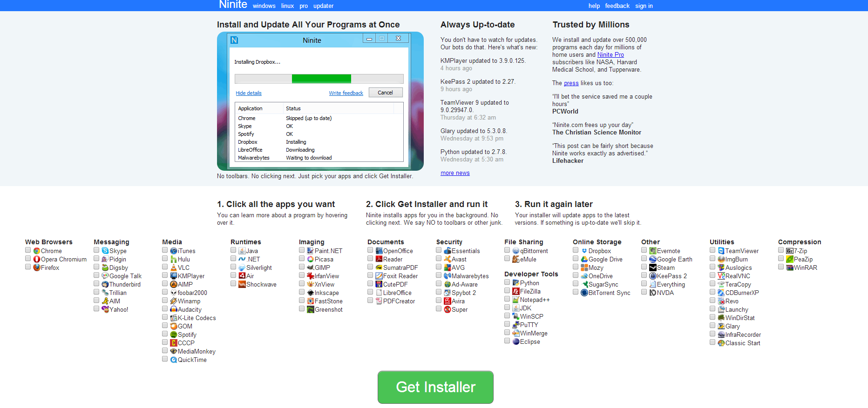Open the windows nav link
The image size is (868, 408).
tap(264, 6)
